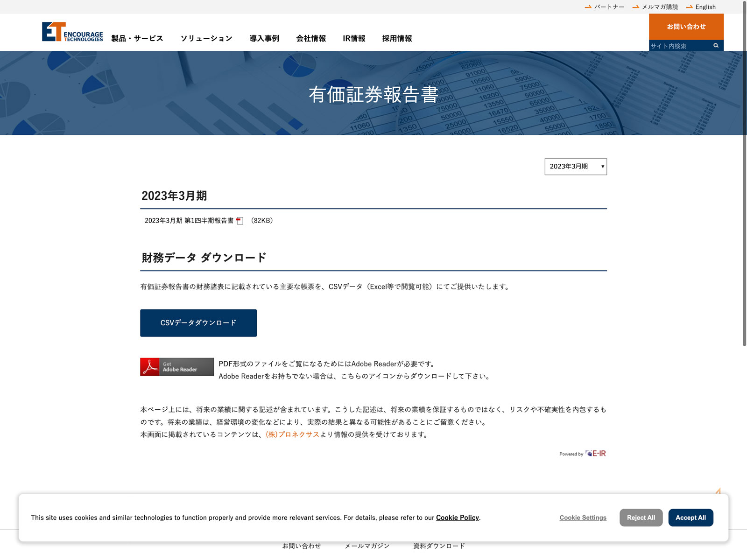This screenshot has width=747, height=560.
Task: Go to 導入事例 in navigation
Action: tap(264, 38)
